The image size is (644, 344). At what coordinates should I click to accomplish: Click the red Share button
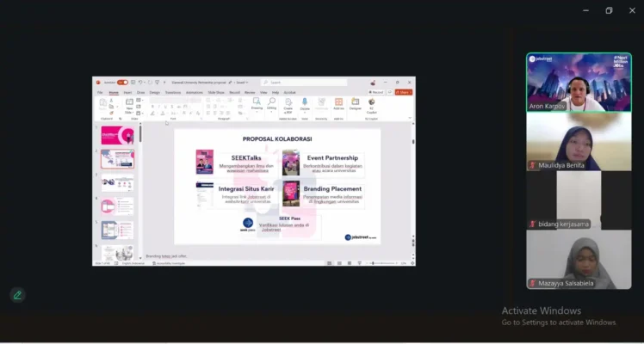404,92
